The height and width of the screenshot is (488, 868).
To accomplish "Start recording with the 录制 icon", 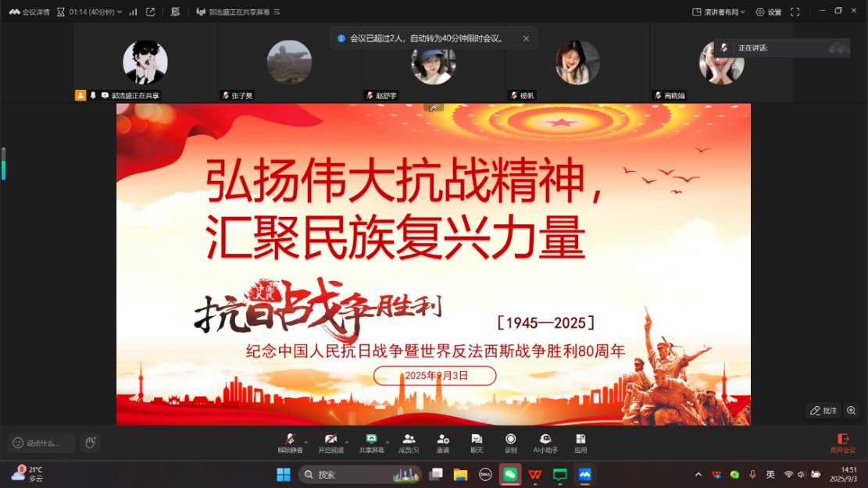I will 511,442.
